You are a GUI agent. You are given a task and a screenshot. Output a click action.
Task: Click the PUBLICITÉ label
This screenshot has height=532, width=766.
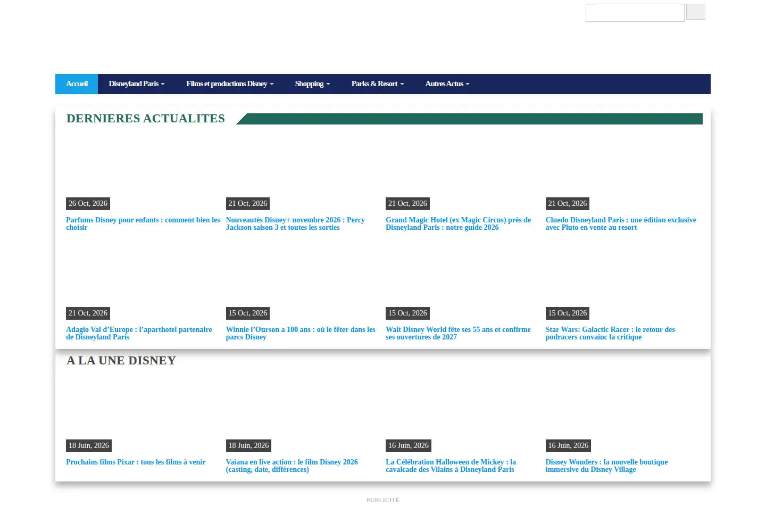click(383, 500)
